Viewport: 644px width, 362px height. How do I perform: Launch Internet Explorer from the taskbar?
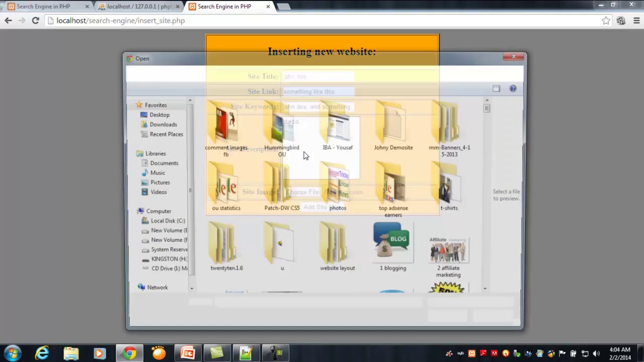42,353
